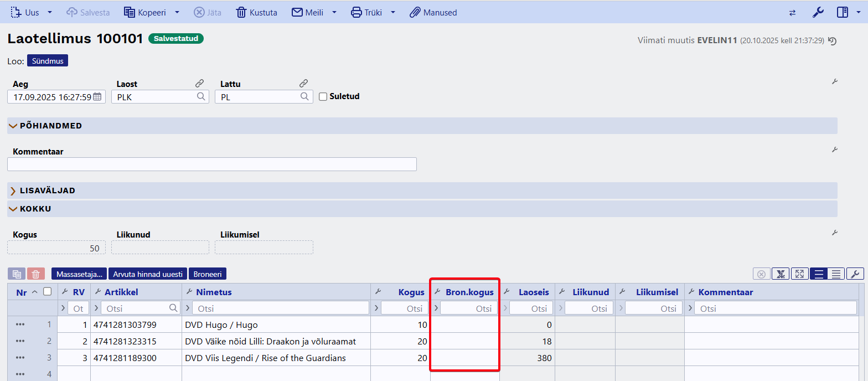Expand the LISAVÄLJAD section

click(x=13, y=190)
